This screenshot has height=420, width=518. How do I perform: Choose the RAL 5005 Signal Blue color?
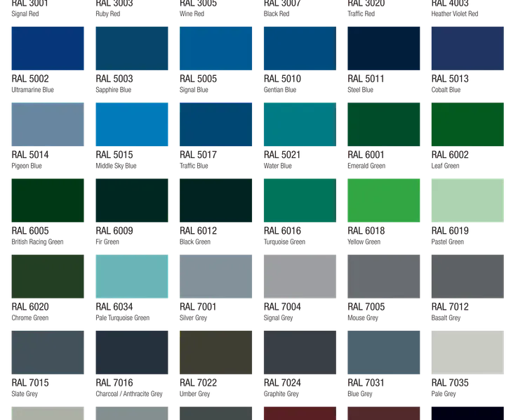coord(215,48)
